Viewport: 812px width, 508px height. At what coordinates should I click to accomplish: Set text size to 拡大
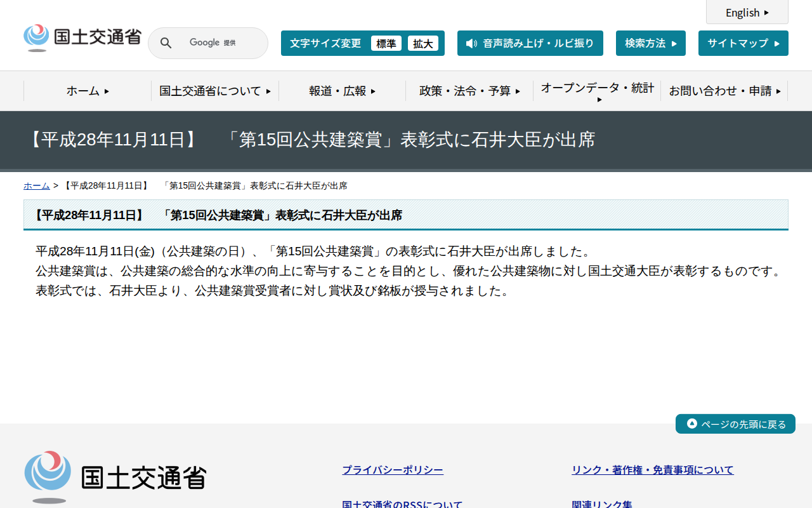point(423,43)
